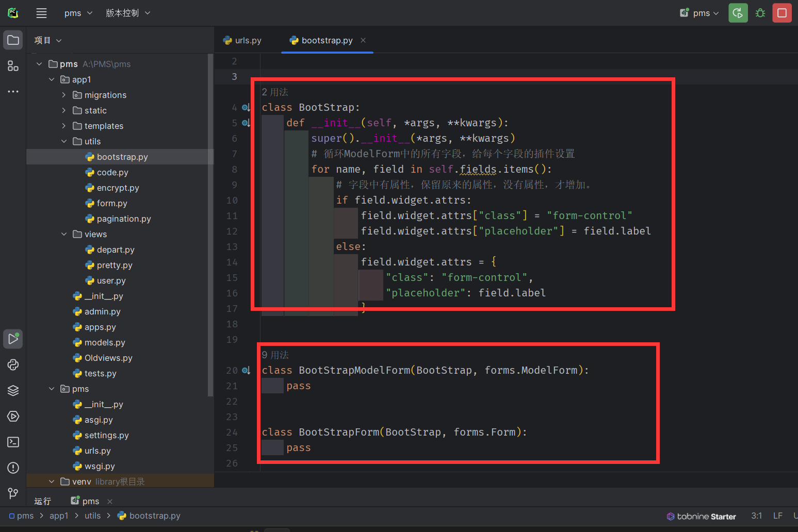Click the gutter override icon on line 5
Viewport: 798px width, 532px height.
click(x=246, y=123)
